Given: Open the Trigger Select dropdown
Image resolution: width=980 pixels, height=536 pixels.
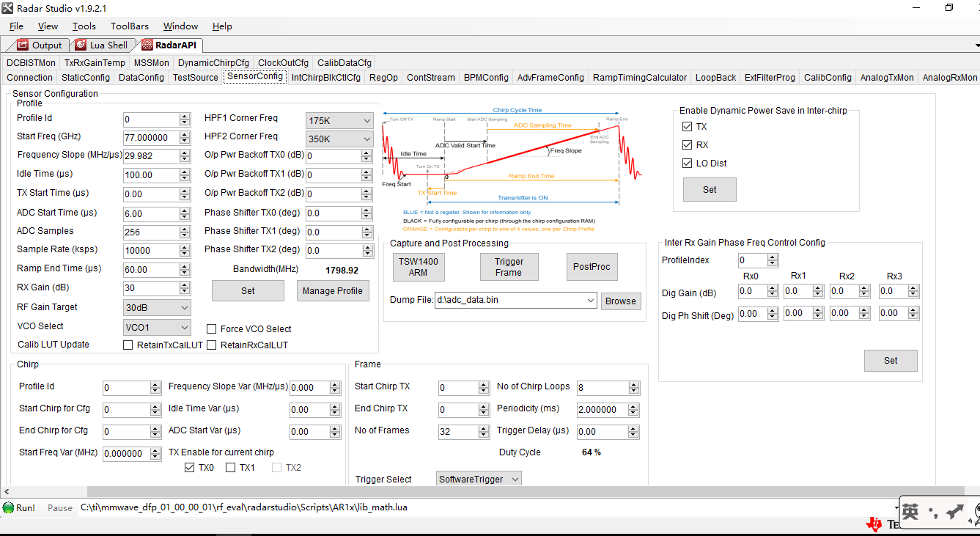Looking at the screenshot, I should point(479,479).
